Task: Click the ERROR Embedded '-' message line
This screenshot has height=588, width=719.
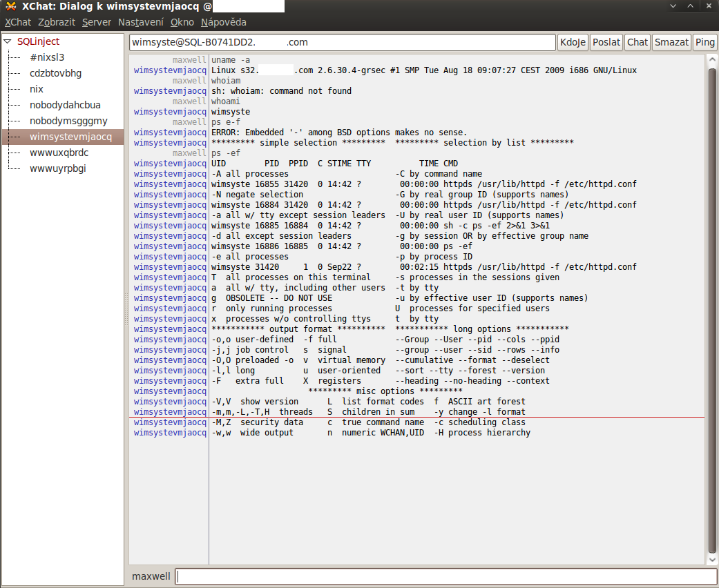Action: pos(339,133)
